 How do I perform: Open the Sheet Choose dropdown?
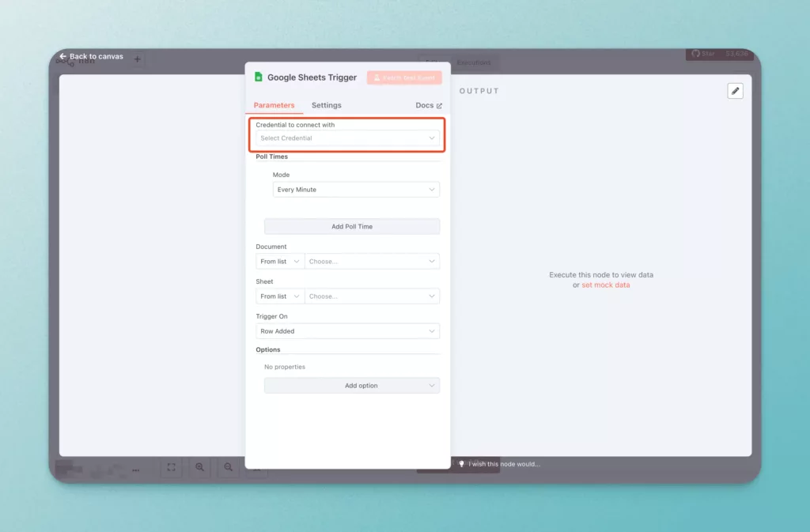point(372,296)
